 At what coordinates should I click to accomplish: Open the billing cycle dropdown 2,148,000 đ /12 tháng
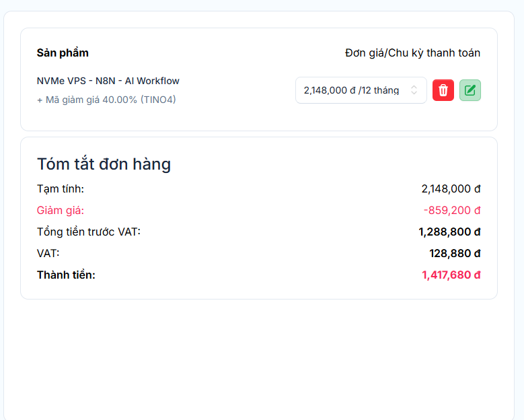[x=361, y=90]
